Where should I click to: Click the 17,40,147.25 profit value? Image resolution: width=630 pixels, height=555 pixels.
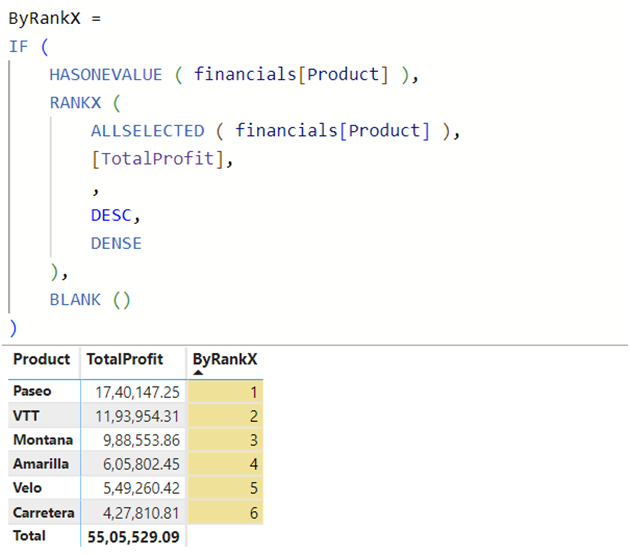137,392
